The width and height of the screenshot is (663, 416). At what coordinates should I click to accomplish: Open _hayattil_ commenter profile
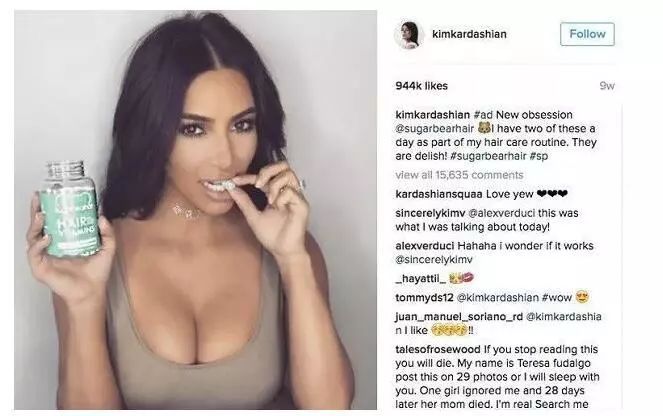421,279
